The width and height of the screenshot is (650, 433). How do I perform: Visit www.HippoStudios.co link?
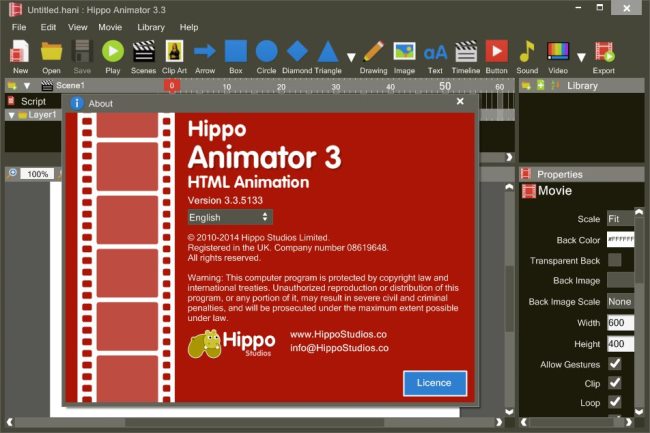[338, 334]
